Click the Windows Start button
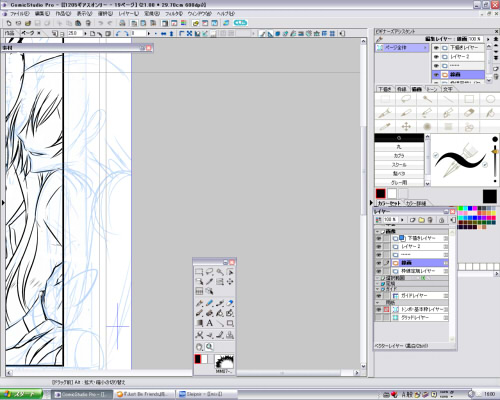 pos(21,394)
